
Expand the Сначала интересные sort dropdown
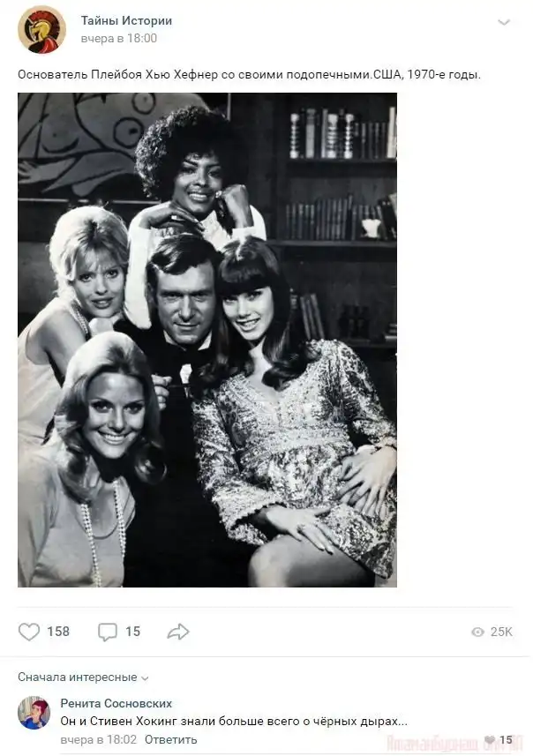(x=84, y=677)
